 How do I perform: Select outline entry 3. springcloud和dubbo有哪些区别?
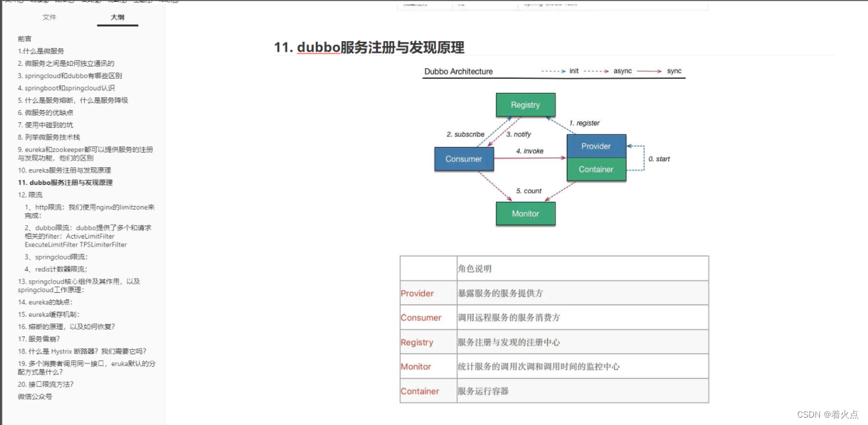click(69, 76)
